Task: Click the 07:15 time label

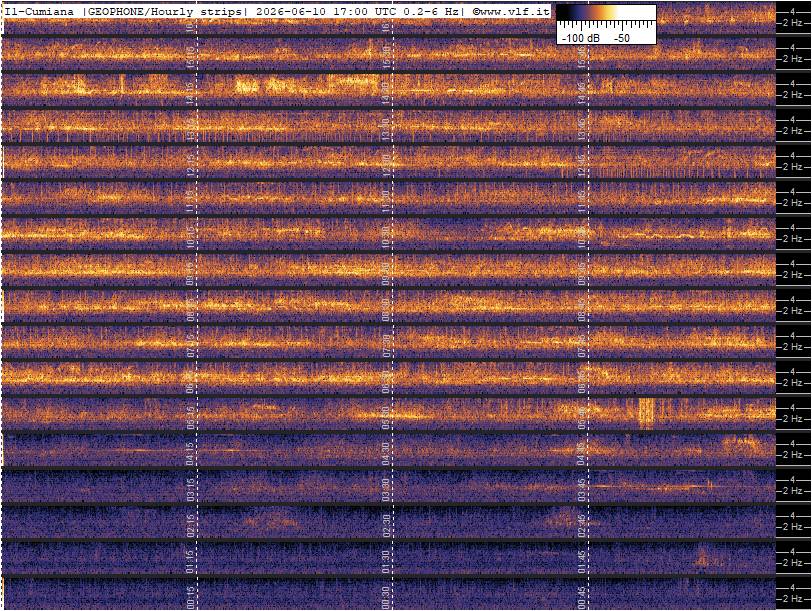Action: pos(190,346)
